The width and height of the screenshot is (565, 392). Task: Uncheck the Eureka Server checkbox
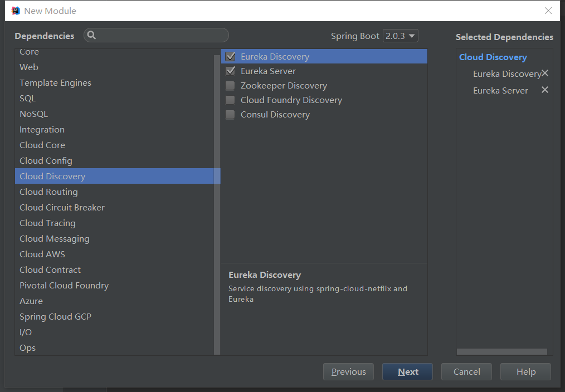coord(230,71)
